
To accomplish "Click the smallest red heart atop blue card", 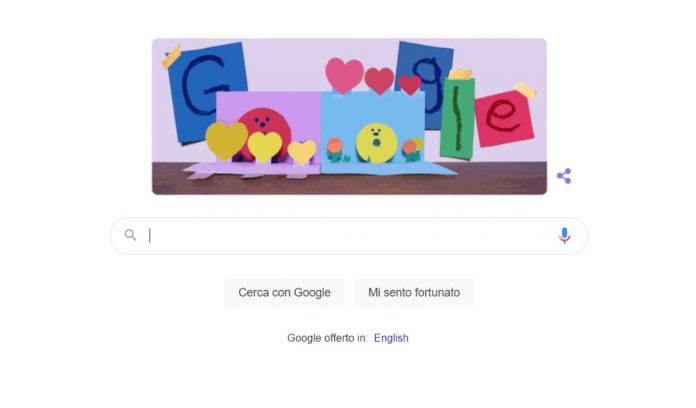I will [x=410, y=84].
